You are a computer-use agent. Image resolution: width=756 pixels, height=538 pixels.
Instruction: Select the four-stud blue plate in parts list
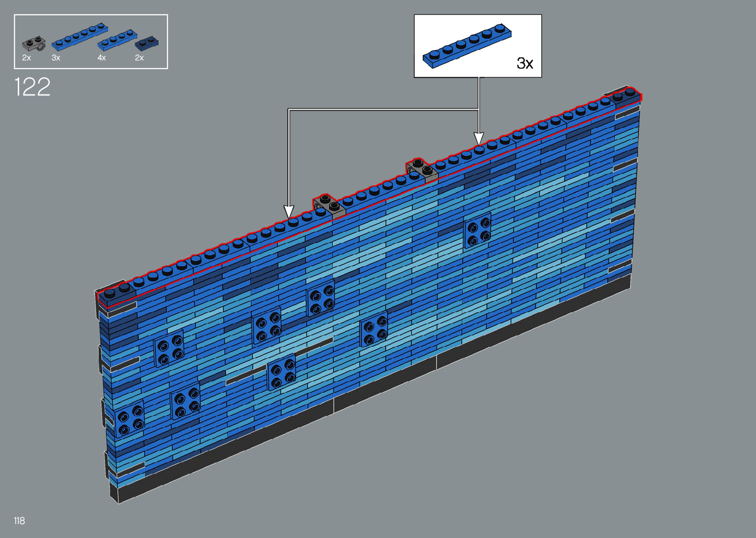[117, 40]
